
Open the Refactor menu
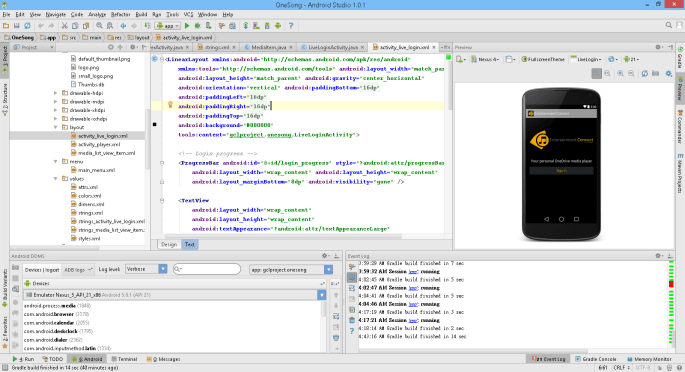tap(120, 14)
